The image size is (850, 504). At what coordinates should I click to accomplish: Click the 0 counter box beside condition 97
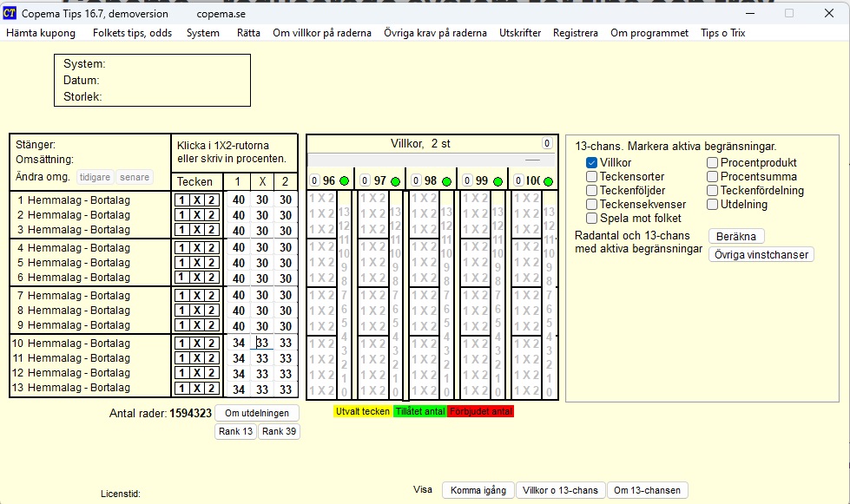(x=366, y=181)
